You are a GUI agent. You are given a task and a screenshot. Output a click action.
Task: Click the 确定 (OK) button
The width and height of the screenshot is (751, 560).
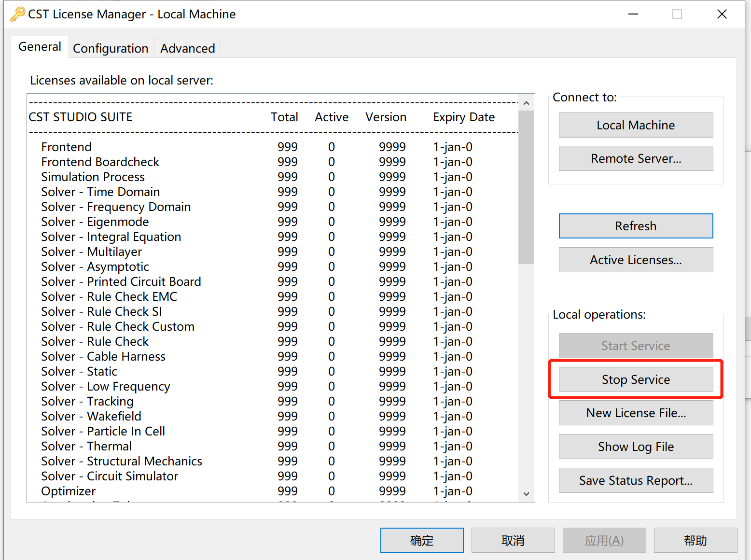click(x=421, y=540)
